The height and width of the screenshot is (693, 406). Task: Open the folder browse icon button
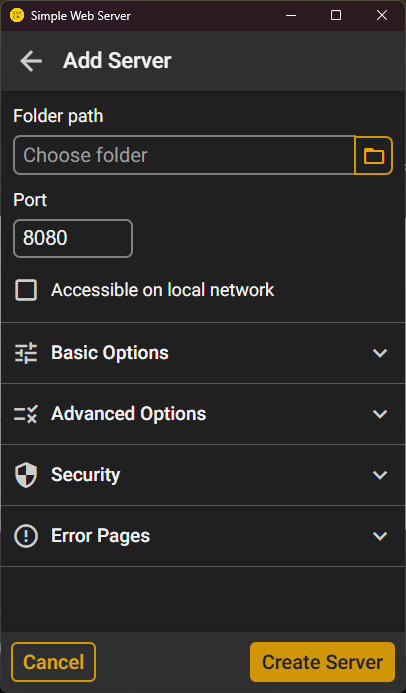(374, 156)
